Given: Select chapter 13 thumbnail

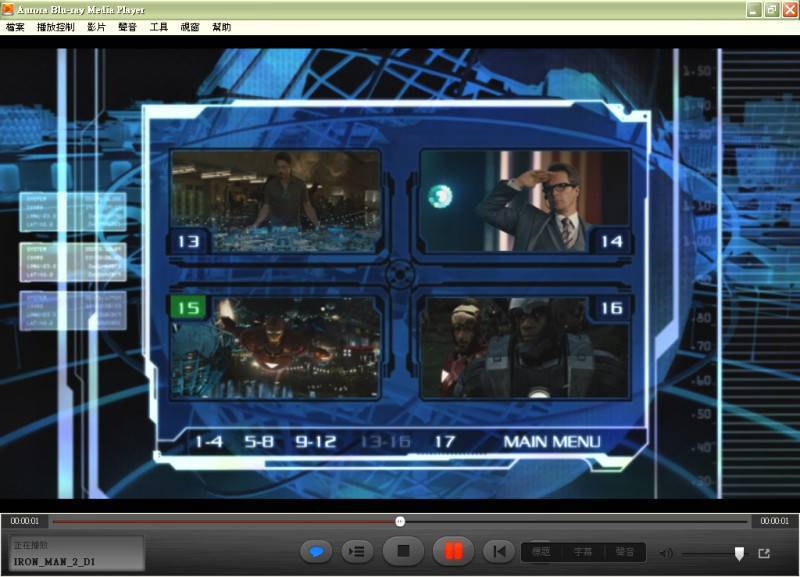Looking at the screenshot, I should (x=276, y=201).
